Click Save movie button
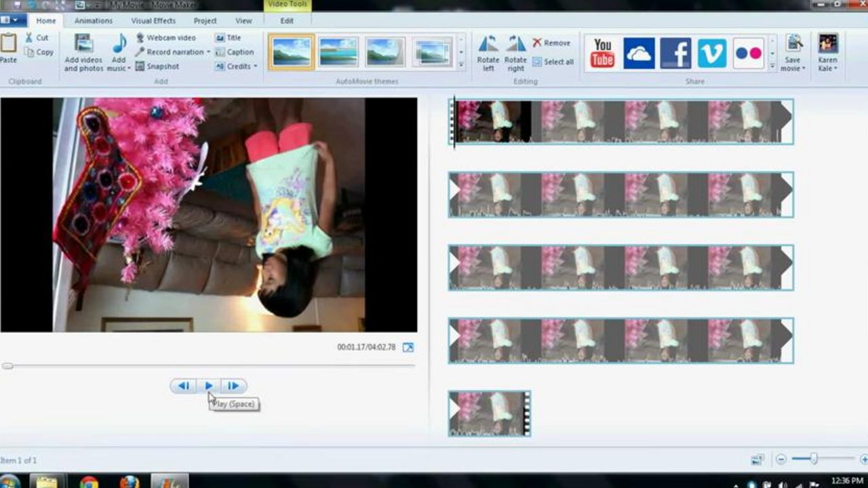868x488 pixels. (793, 46)
